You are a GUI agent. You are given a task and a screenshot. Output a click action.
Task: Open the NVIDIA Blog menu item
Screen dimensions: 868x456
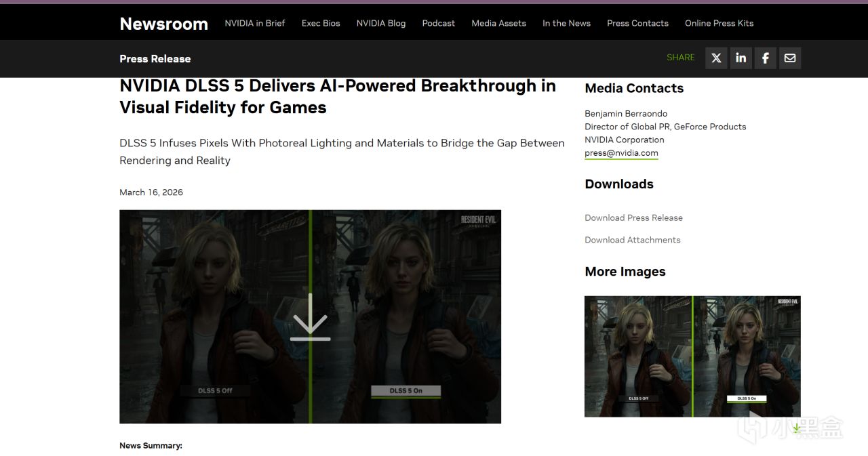(381, 23)
